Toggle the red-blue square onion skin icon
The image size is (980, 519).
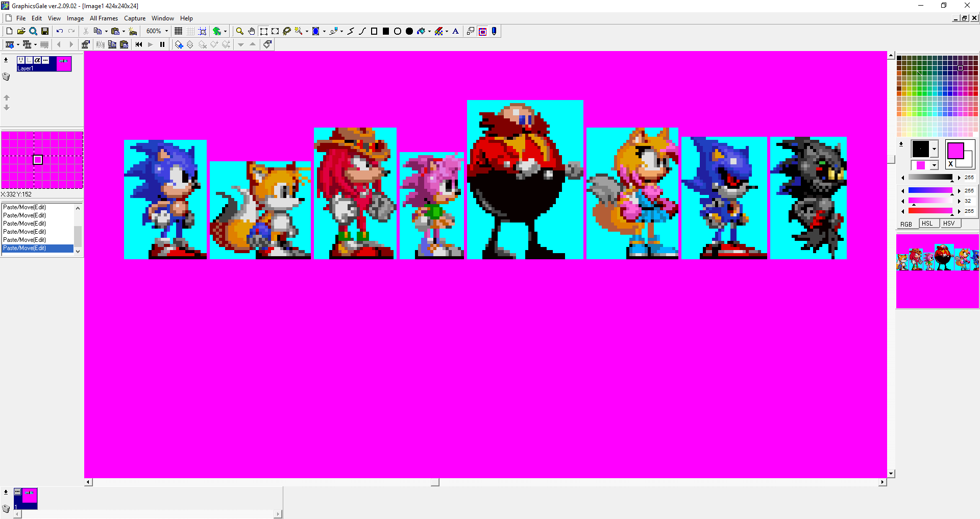tap(482, 31)
